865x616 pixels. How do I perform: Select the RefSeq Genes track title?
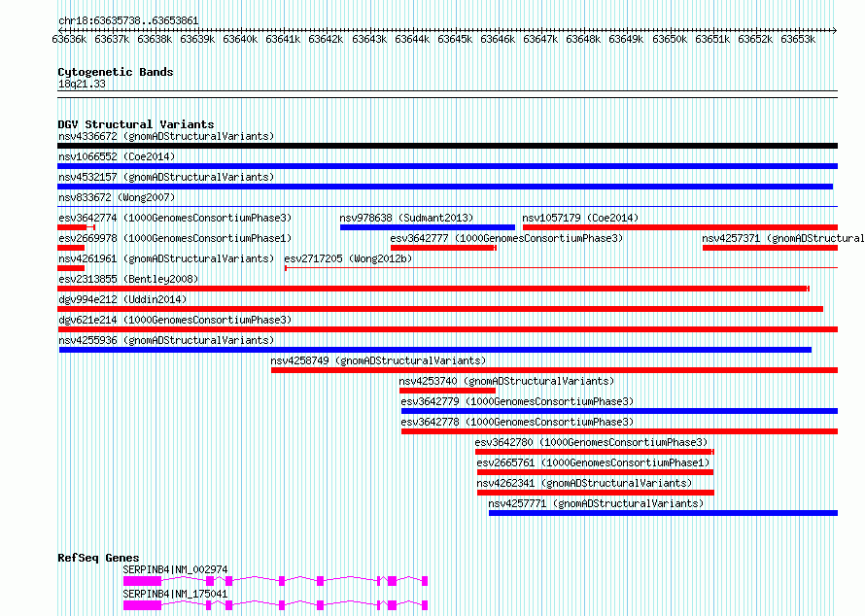[98, 558]
